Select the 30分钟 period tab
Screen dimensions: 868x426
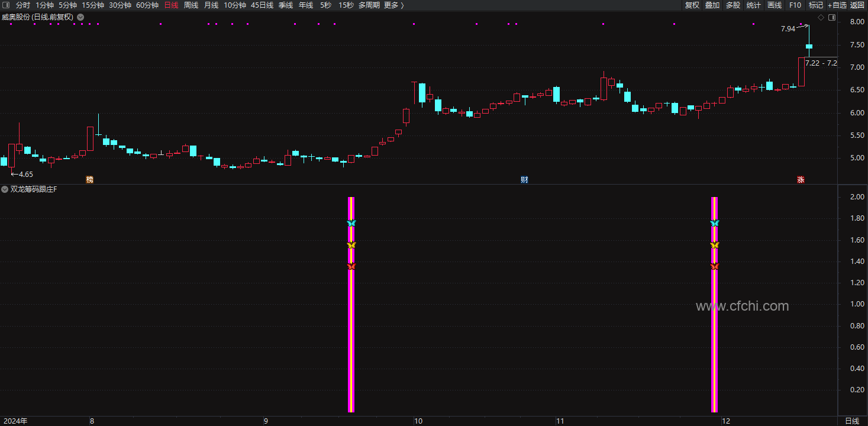[x=120, y=5]
